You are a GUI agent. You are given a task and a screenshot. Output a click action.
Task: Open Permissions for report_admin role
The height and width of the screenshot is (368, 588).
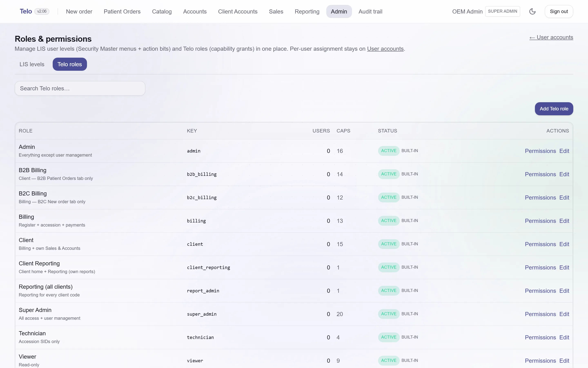click(x=540, y=291)
